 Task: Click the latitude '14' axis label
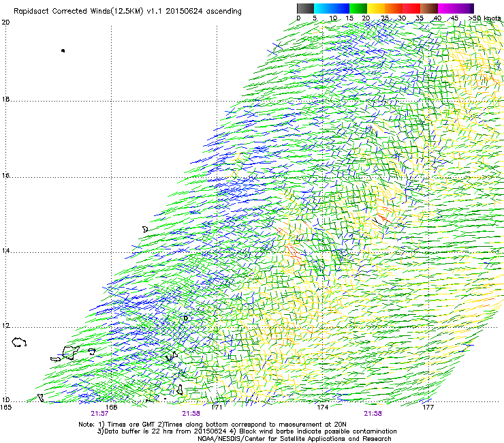(5, 251)
